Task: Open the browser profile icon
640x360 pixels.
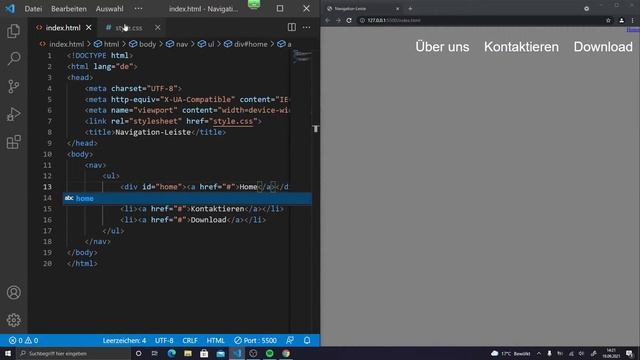Action: (622, 20)
